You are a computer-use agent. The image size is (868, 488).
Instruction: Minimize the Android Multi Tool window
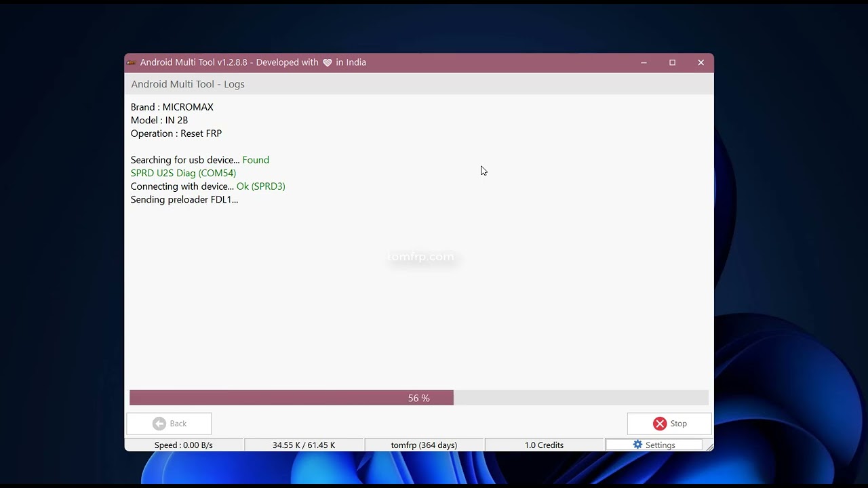[x=644, y=62]
